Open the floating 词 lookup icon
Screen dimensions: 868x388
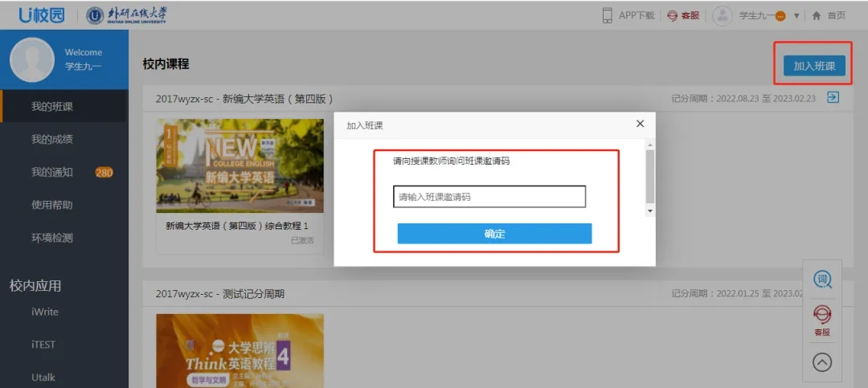822,280
